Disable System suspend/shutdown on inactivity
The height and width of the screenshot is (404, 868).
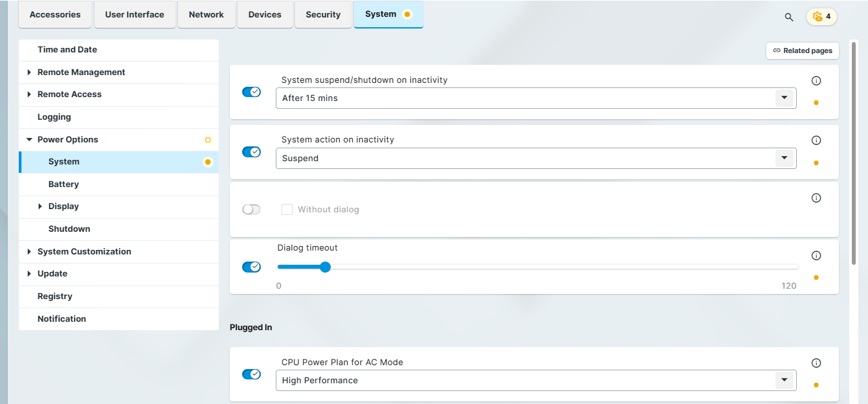point(251,91)
